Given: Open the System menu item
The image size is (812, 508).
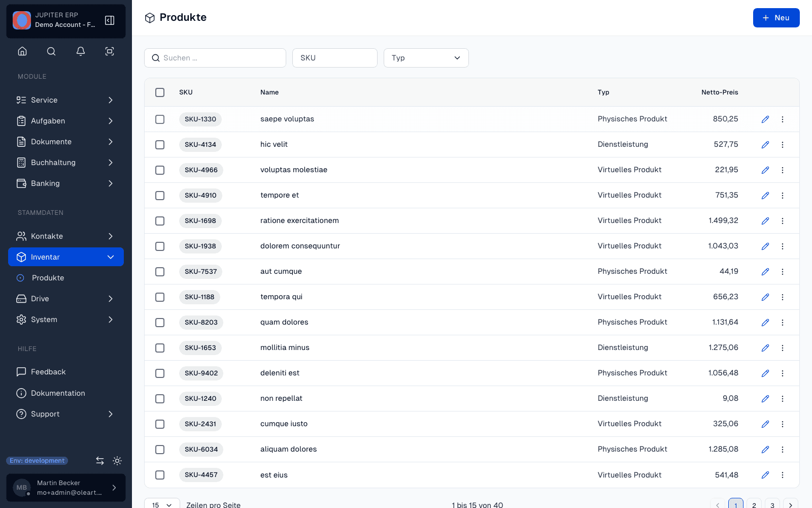Looking at the screenshot, I should click(66, 320).
